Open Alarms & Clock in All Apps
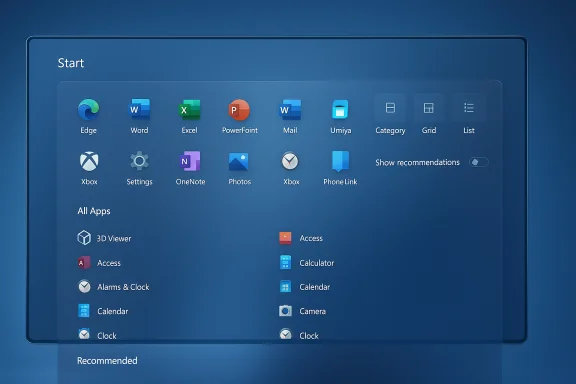Screen dimensions: 576x384 [x=114, y=287]
